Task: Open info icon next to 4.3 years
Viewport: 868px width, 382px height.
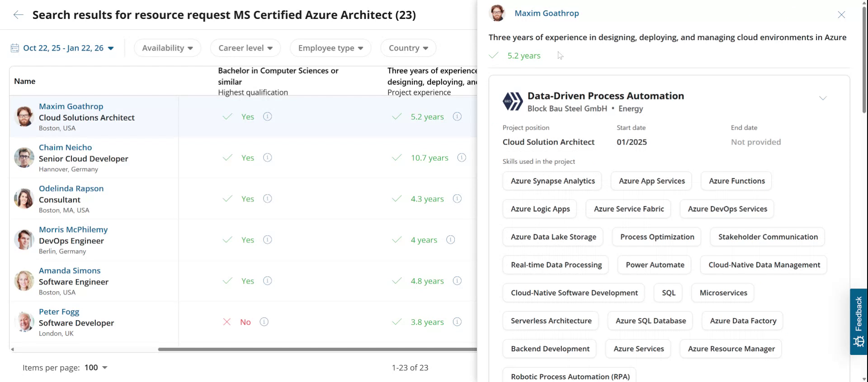Action: point(457,199)
